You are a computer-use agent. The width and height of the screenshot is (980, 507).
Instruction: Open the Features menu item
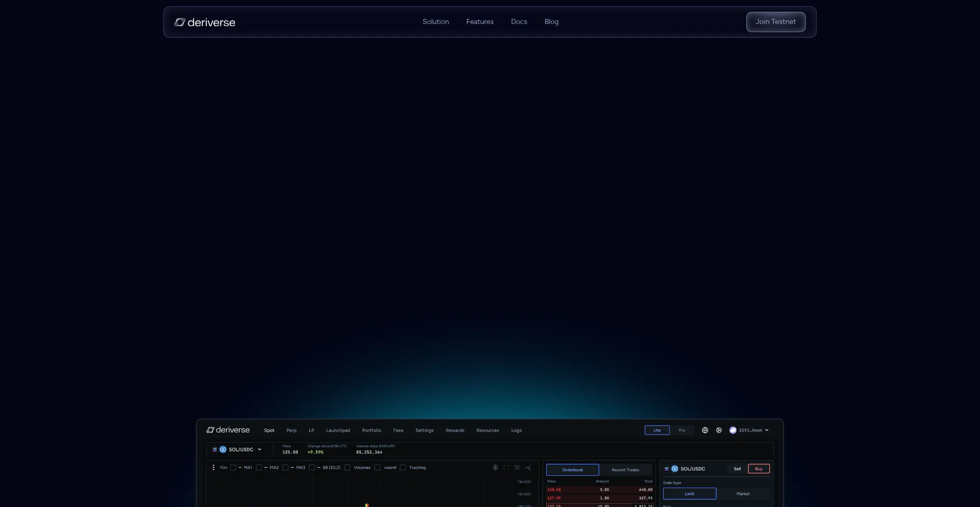click(x=480, y=22)
